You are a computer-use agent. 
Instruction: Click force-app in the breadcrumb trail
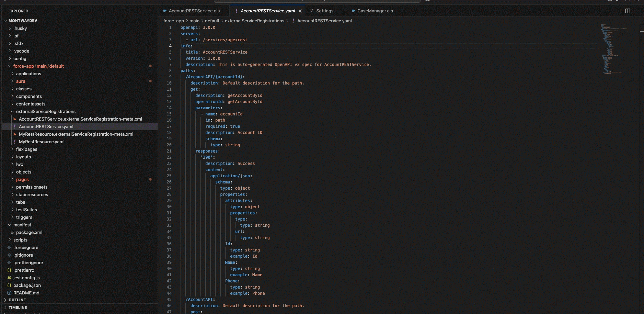tap(173, 21)
